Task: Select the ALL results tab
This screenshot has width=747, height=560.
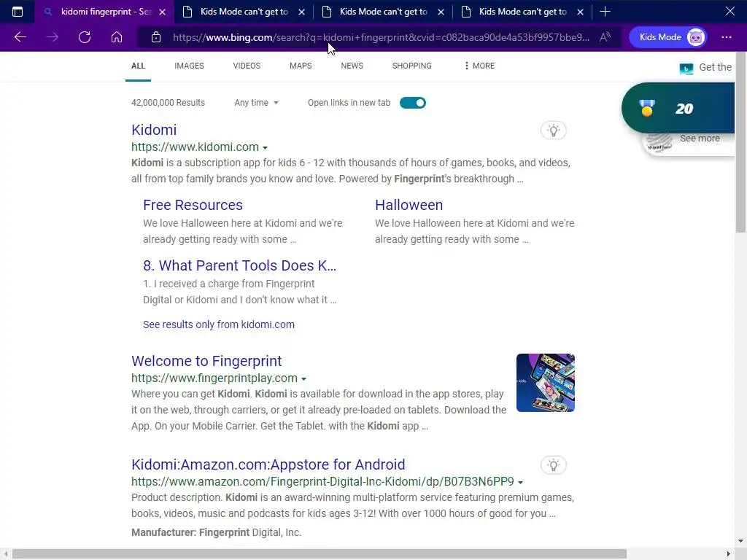Action: click(138, 66)
